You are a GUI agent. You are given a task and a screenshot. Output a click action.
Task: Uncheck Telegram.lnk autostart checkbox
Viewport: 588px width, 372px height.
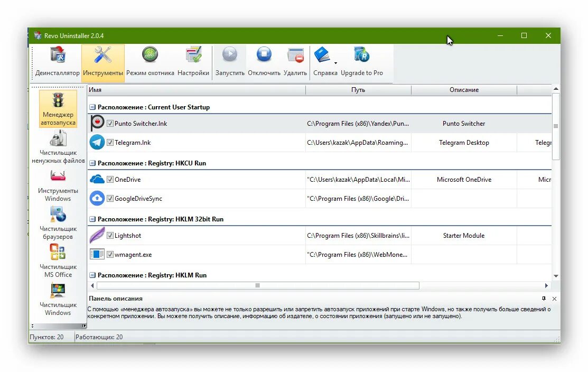[110, 143]
